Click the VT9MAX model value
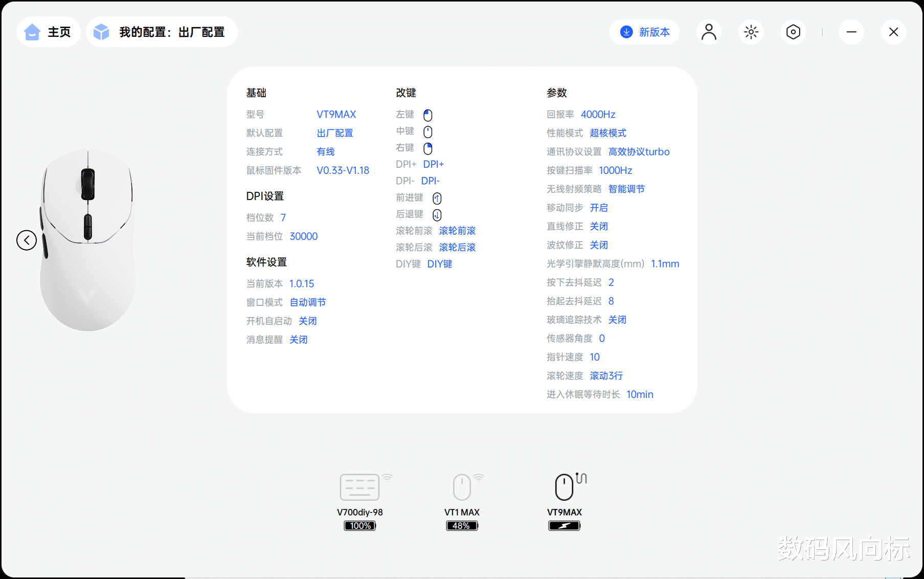This screenshot has height=579, width=924. (336, 115)
